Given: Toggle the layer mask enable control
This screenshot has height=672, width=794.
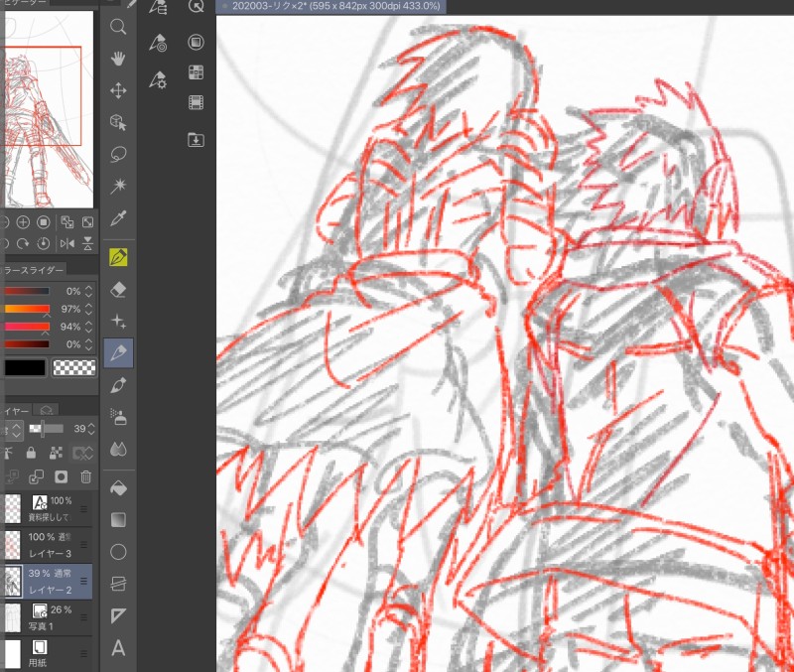Looking at the screenshot, I should 82,453.
